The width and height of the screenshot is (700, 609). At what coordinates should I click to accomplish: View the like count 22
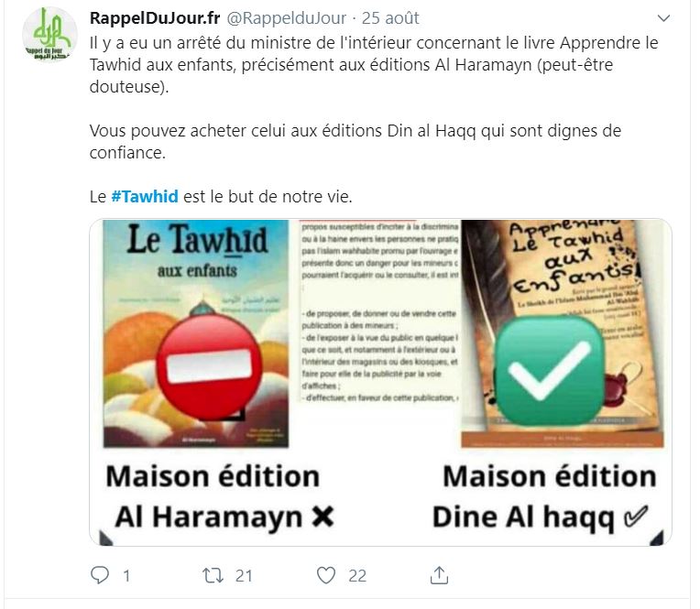click(357, 575)
